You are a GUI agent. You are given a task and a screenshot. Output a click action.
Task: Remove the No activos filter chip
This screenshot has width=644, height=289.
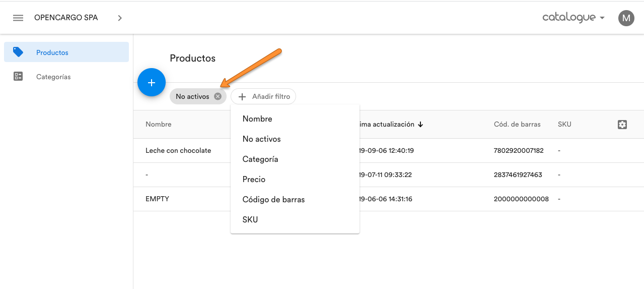[218, 96]
